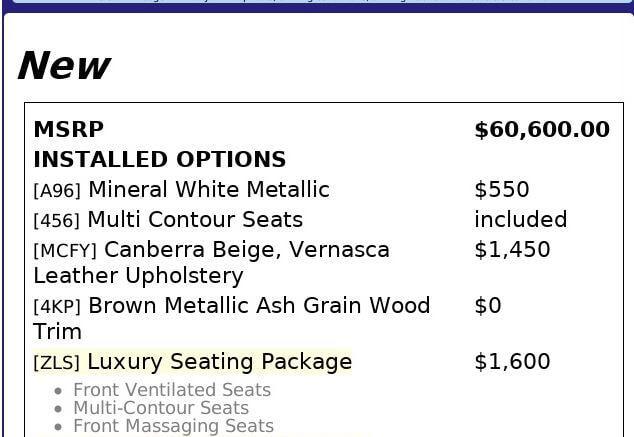Viewport: 634px width, 437px height.
Task: Click the [MCFY] option code
Action: tap(64, 251)
